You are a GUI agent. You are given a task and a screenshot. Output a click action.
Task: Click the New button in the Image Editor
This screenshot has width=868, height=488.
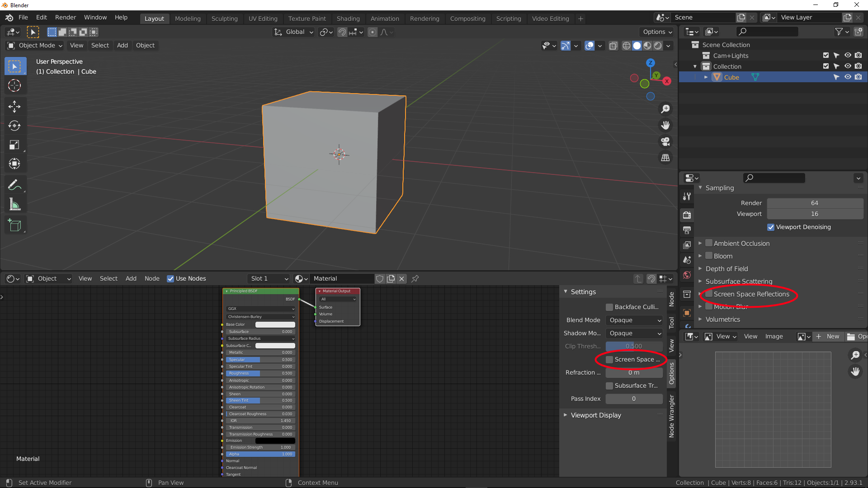pyautogui.click(x=829, y=336)
